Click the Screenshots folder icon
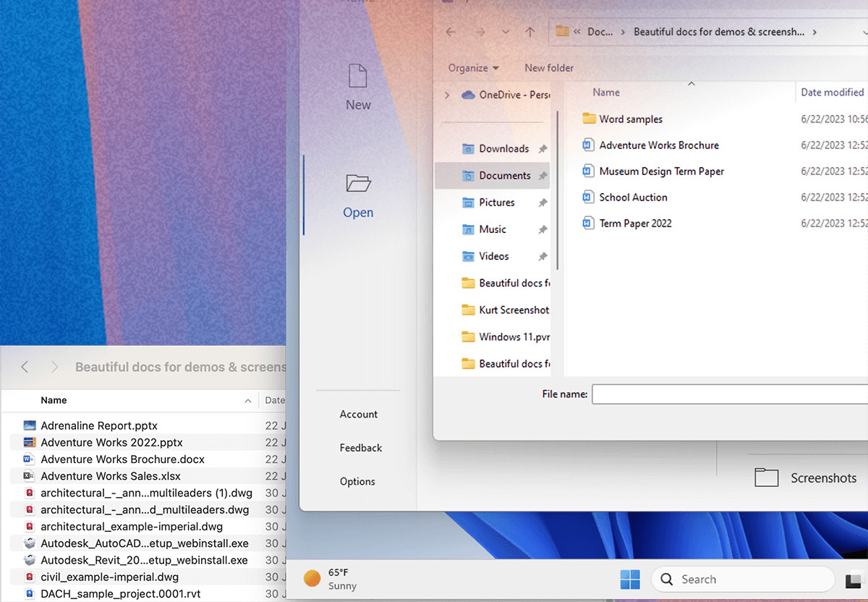868x602 pixels. 766,478
